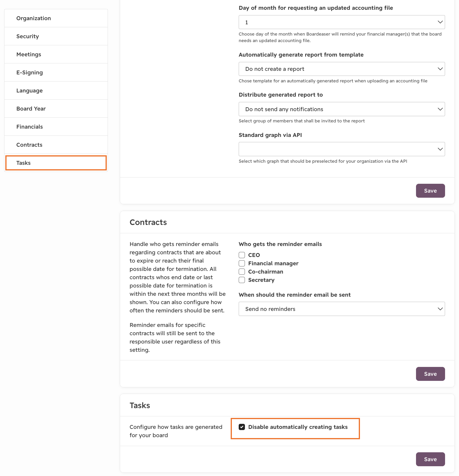This screenshot has height=476, width=459.
Task: Tick the Co-chairman checkbox
Action: (x=242, y=271)
